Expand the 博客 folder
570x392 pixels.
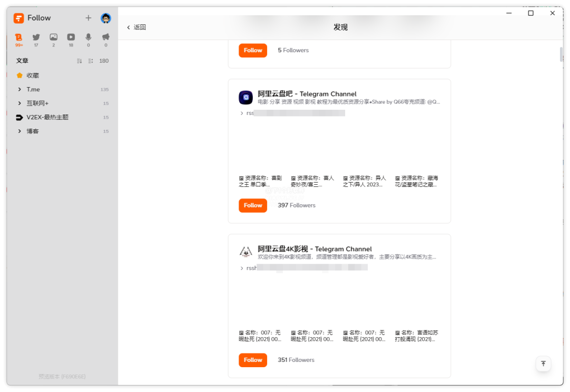pyautogui.click(x=20, y=131)
